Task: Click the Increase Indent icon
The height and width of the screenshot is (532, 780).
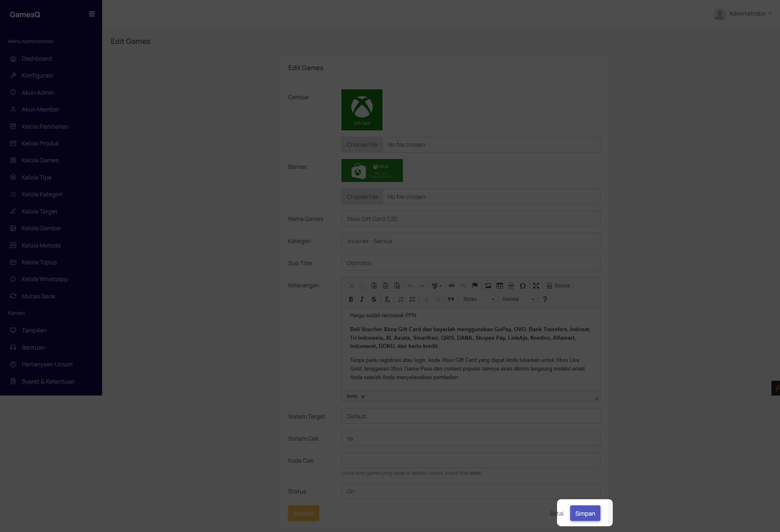Action: 437,299
